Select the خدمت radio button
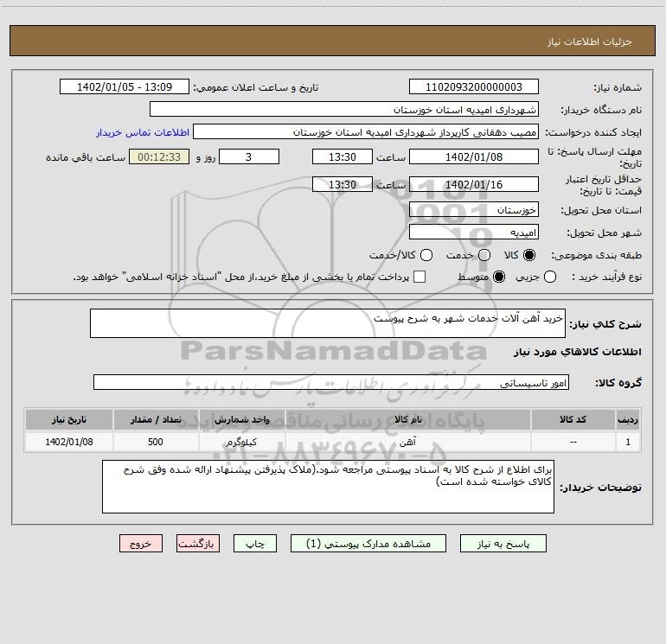This screenshot has width=666, height=644. click(484, 255)
